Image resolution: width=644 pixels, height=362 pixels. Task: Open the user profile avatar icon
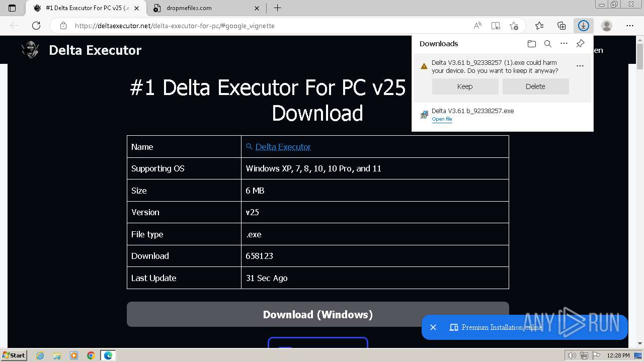click(607, 26)
